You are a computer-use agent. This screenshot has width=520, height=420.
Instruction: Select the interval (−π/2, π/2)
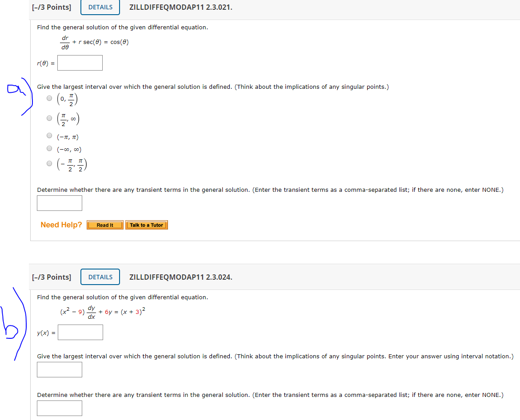point(49,163)
